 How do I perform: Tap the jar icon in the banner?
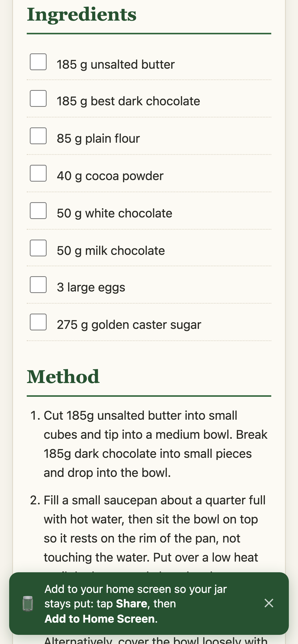pyautogui.click(x=28, y=604)
